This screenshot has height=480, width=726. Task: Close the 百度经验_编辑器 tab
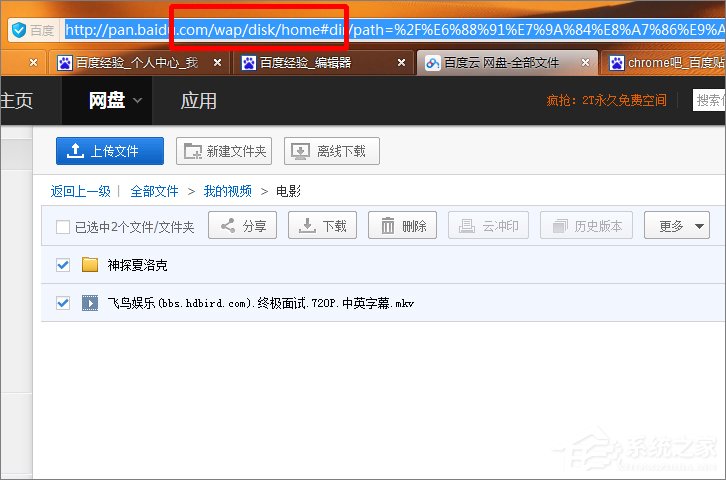(401, 62)
